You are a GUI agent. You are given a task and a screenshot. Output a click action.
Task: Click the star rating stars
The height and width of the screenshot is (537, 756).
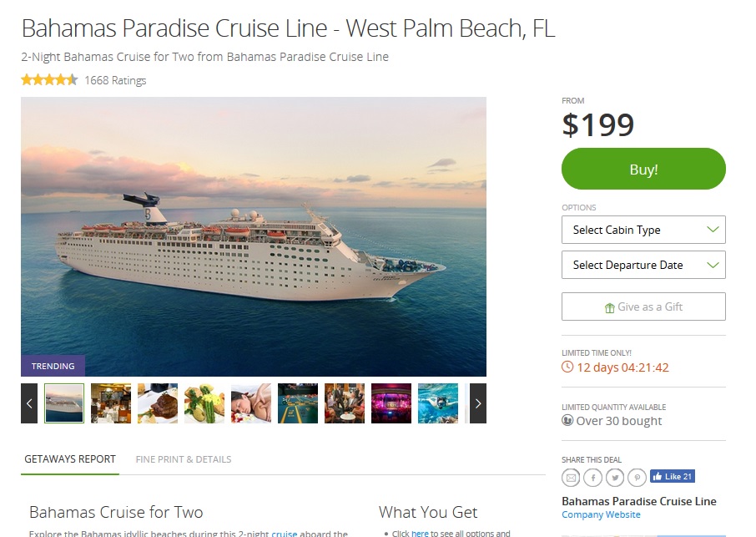(49, 79)
